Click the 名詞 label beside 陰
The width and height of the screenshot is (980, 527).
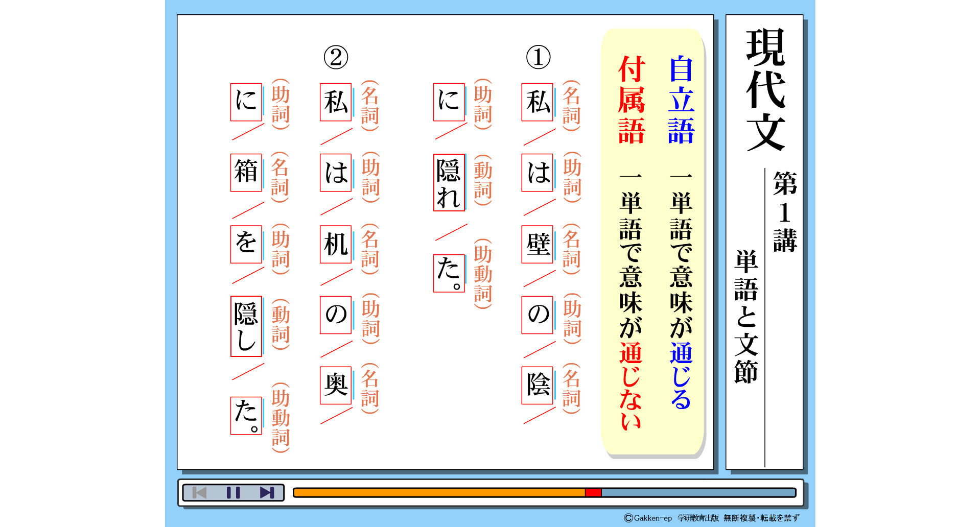pyautogui.click(x=572, y=388)
